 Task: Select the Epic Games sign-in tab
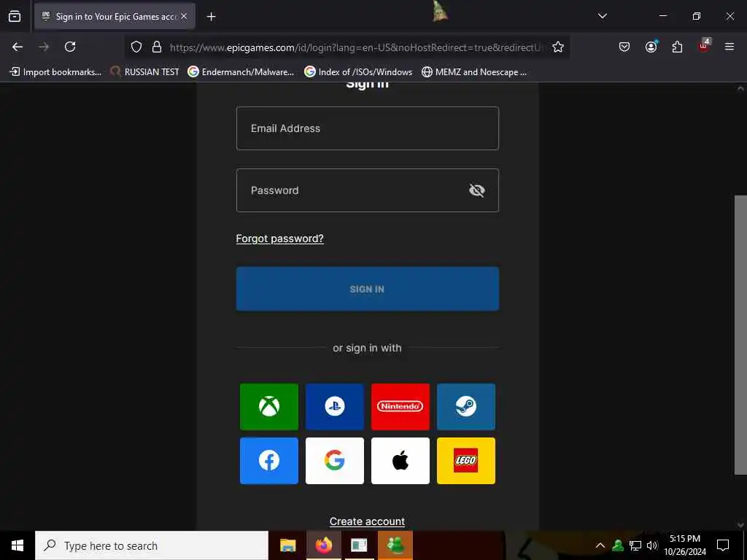pyautogui.click(x=115, y=16)
